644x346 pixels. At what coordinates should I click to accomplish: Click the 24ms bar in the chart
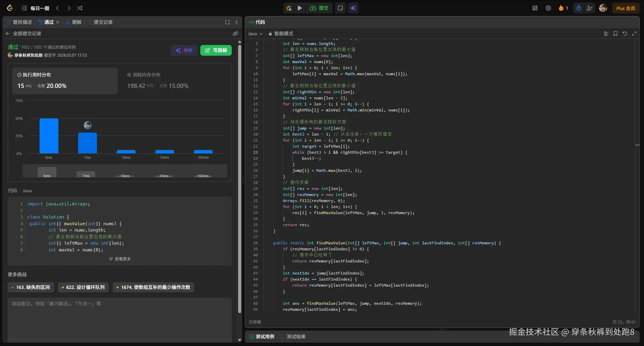pos(165,152)
